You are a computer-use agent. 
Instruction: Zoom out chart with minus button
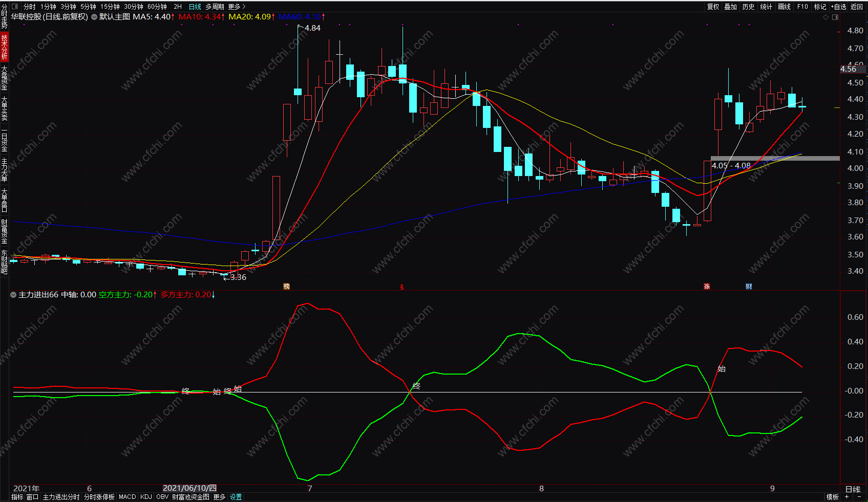click(x=859, y=497)
